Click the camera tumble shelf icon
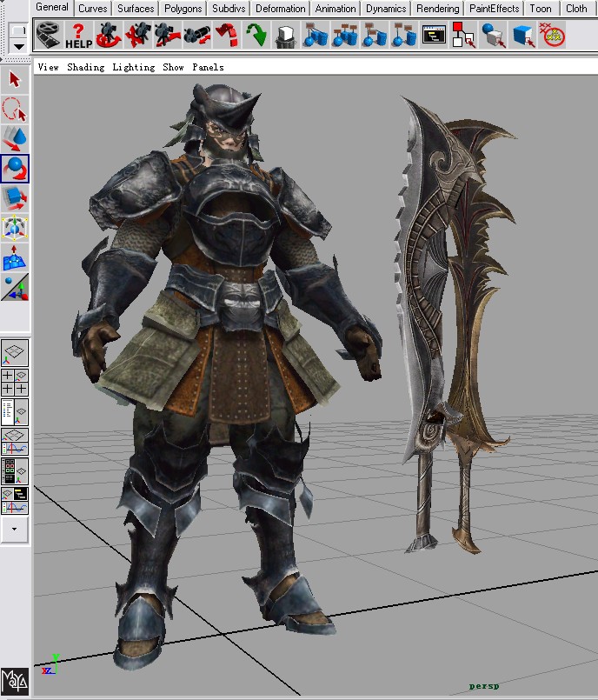Image resolution: width=598 pixels, height=700 pixels. click(109, 35)
